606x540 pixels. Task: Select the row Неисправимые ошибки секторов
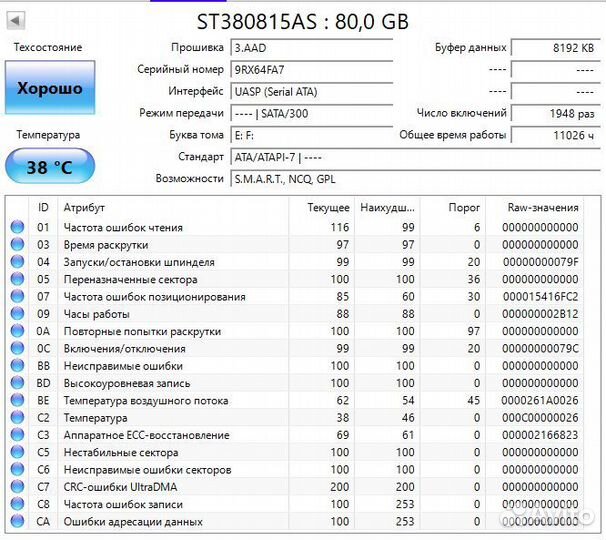(294, 469)
